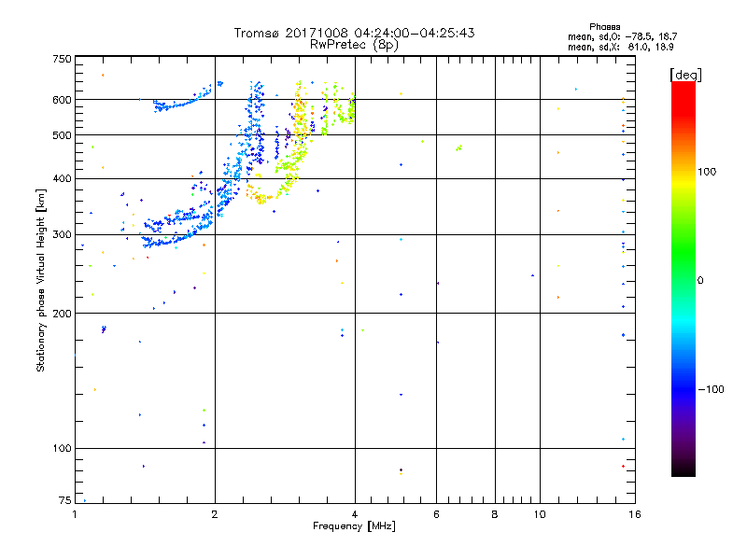This screenshot has width=747, height=560.
Task: Click the y-axis tick label '500'
Action: coord(63,135)
